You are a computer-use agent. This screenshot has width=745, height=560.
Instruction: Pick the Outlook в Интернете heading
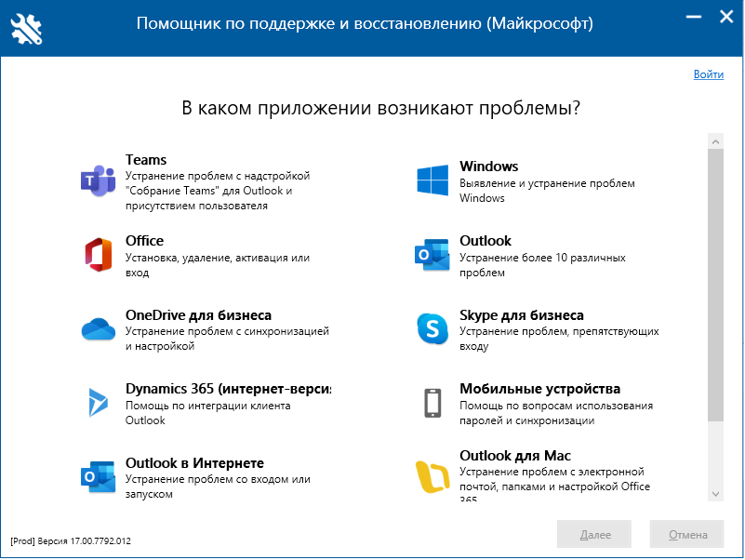194,463
